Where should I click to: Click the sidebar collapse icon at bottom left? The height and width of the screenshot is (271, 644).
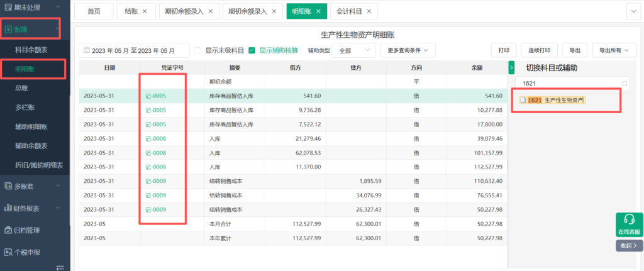(60, 267)
